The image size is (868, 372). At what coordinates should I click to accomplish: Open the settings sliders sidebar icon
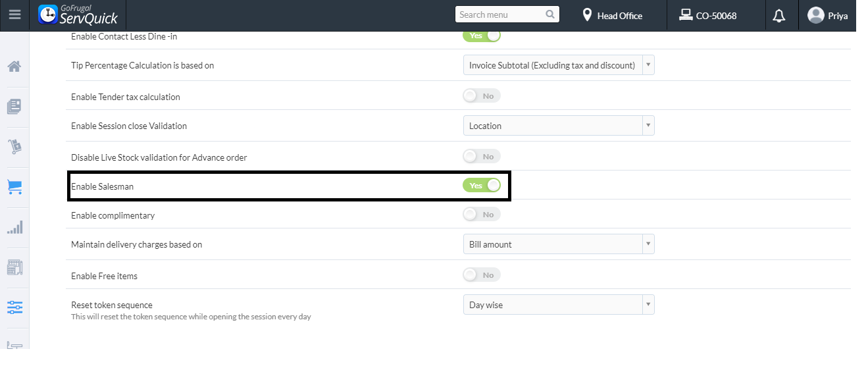[14, 307]
